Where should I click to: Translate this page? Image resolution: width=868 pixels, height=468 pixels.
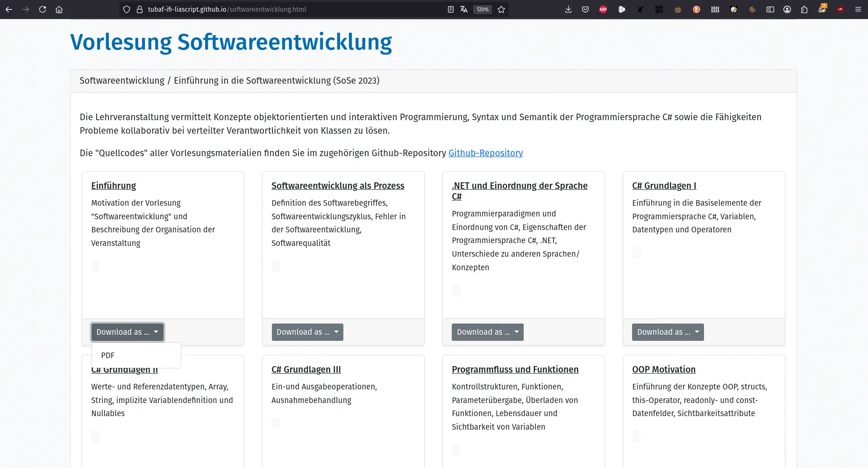coord(463,9)
